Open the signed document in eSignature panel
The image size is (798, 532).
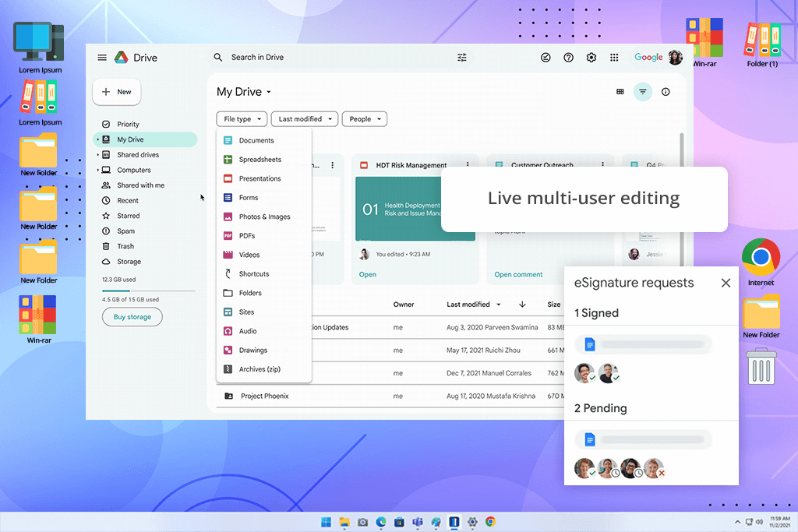click(x=643, y=345)
